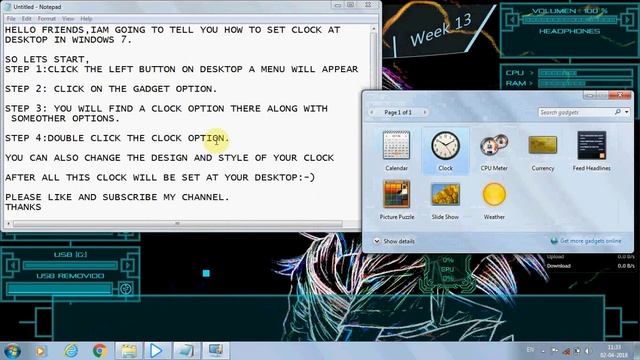The height and width of the screenshot is (360, 640).
Task: Click the USB widget left arrow
Action: [x=12, y=265]
